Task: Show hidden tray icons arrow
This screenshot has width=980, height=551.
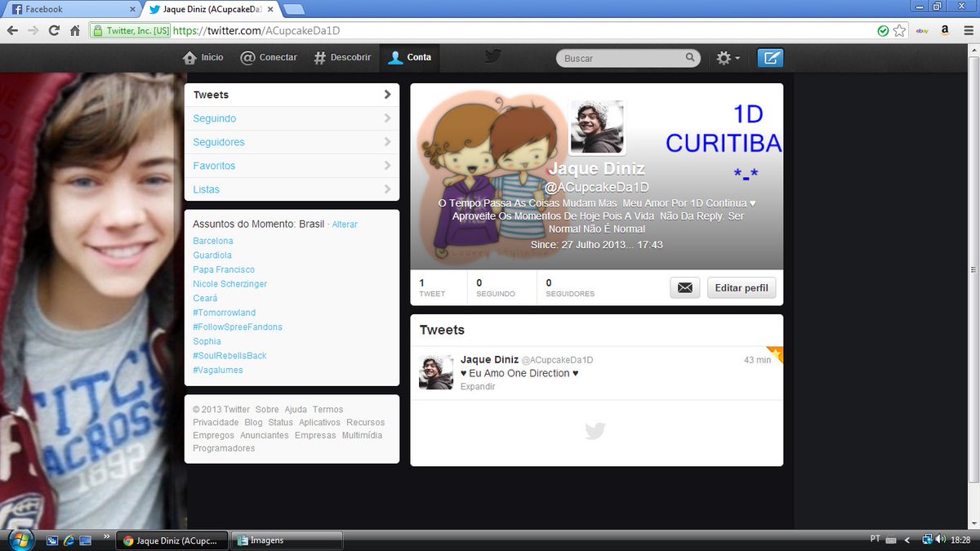Action: click(907, 540)
